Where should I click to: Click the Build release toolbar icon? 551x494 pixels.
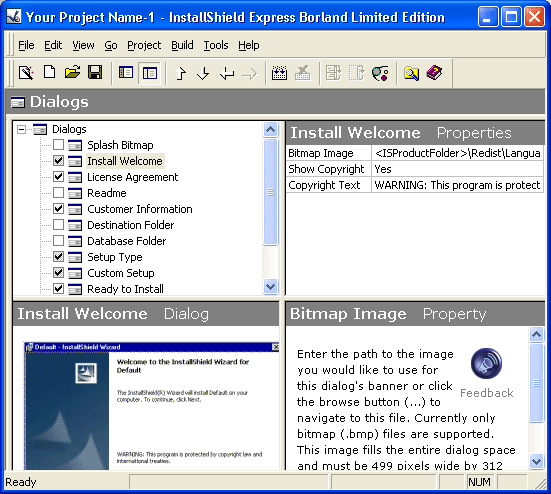279,73
